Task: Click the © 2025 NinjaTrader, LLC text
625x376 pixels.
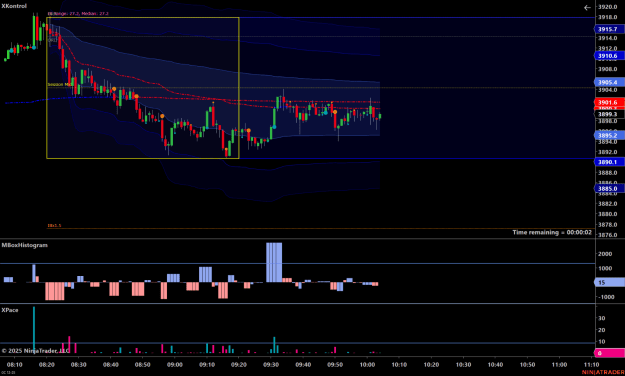Action: tap(35, 351)
